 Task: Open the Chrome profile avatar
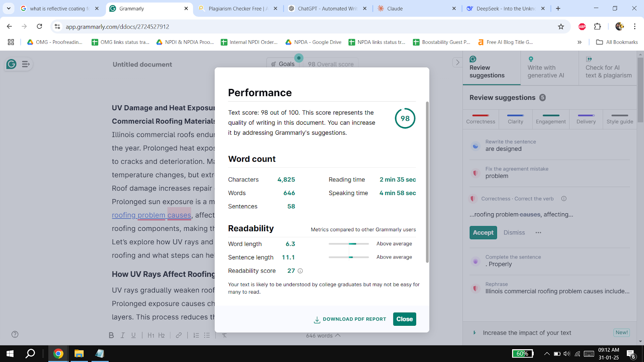[619, 27]
